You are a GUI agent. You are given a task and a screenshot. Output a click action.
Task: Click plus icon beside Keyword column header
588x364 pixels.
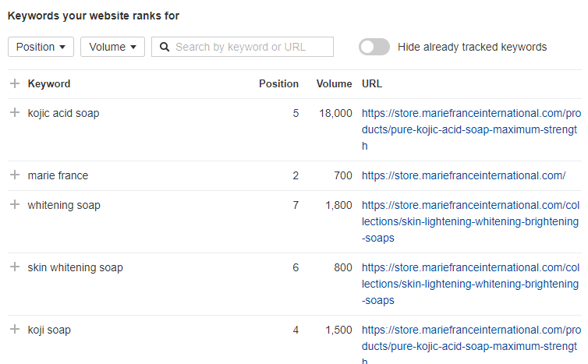coord(14,83)
